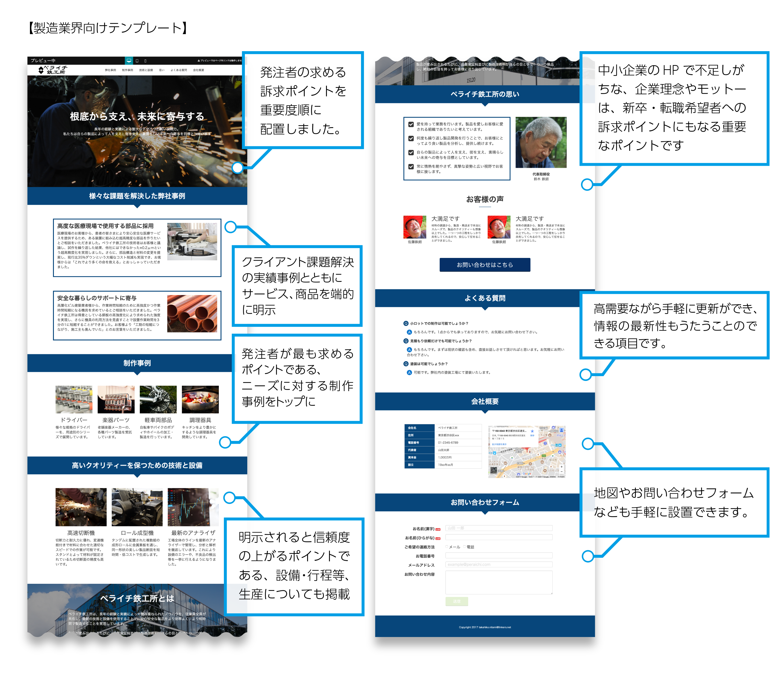Image resolution: width=784 pixels, height=693 pixels.
Task: Click the お問い合わせ内容 text area
Action: point(499,582)
